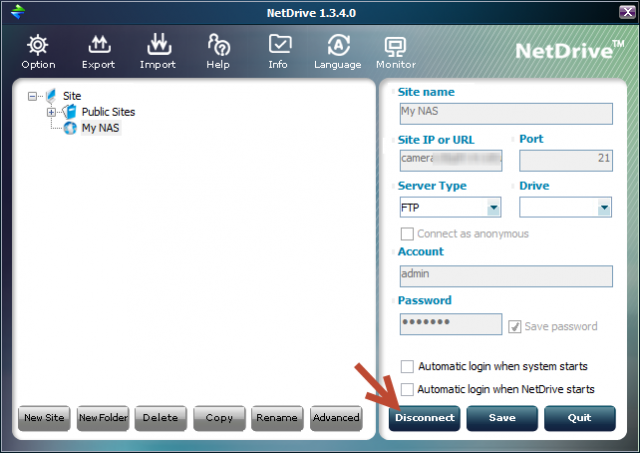This screenshot has width=640, height=453.
Task: Click the Quit button
Action: 580,418
